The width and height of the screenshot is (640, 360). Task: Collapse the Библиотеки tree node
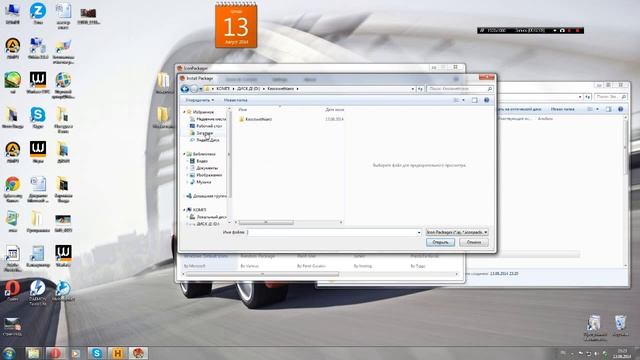184,154
